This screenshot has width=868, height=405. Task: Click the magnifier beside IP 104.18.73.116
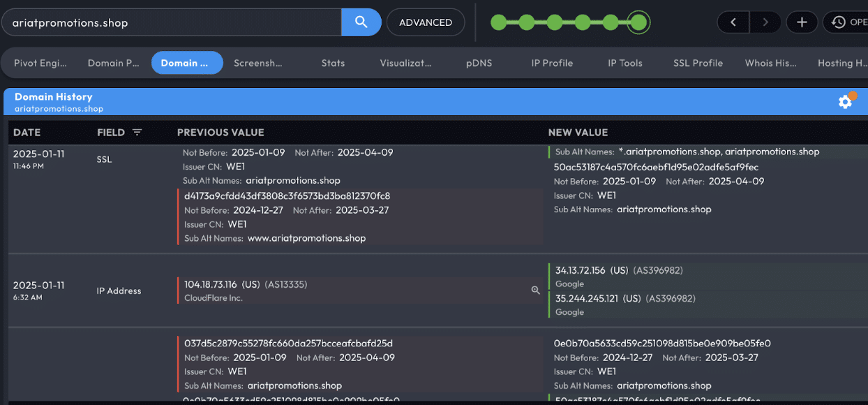(x=535, y=290)
